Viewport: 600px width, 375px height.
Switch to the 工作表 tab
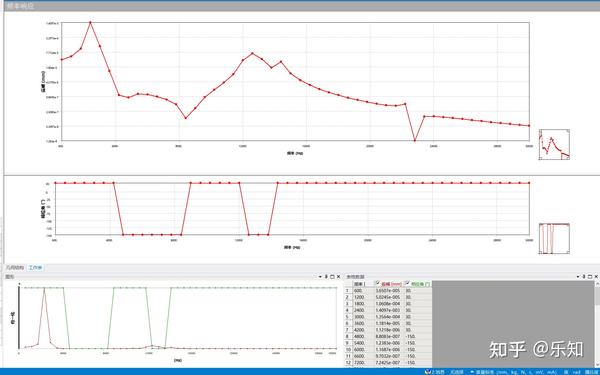coord(36,268)
